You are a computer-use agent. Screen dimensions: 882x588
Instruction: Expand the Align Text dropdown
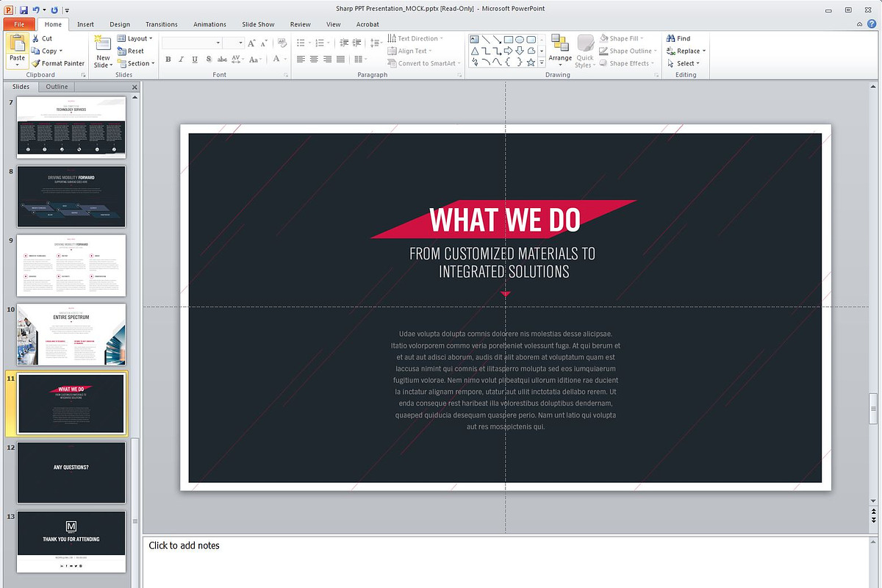click(410, 51)
